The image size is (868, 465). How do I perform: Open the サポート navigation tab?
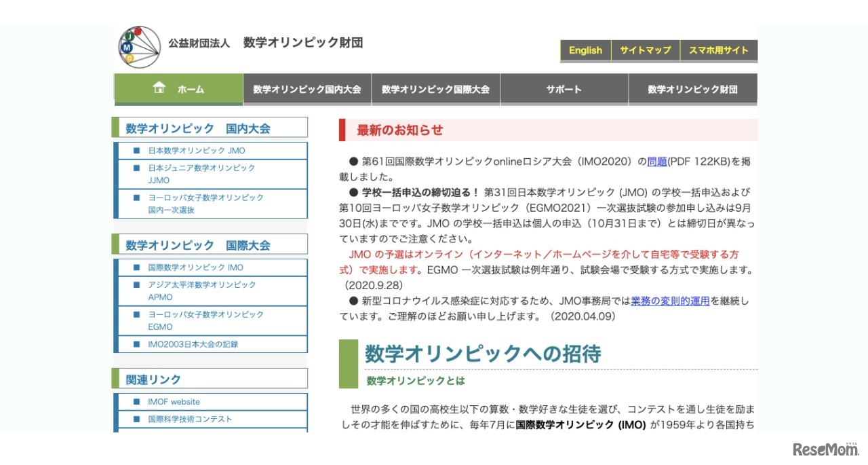(x=564, y=89)
